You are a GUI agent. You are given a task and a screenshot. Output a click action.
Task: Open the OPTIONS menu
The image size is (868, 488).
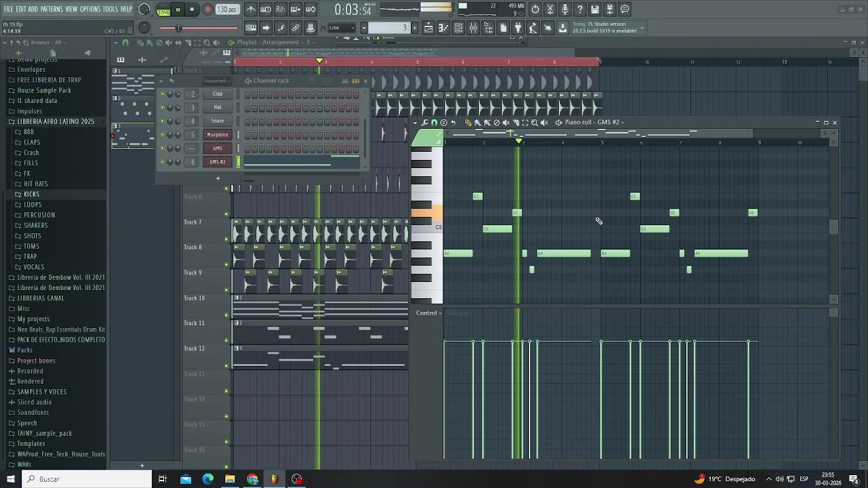tap(90, 9)
